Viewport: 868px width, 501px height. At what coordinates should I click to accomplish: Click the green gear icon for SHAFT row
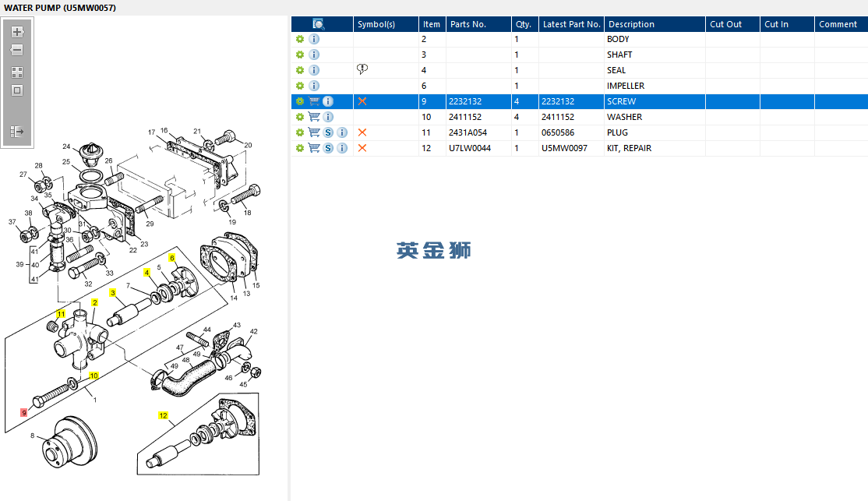[x=300, y=55]
